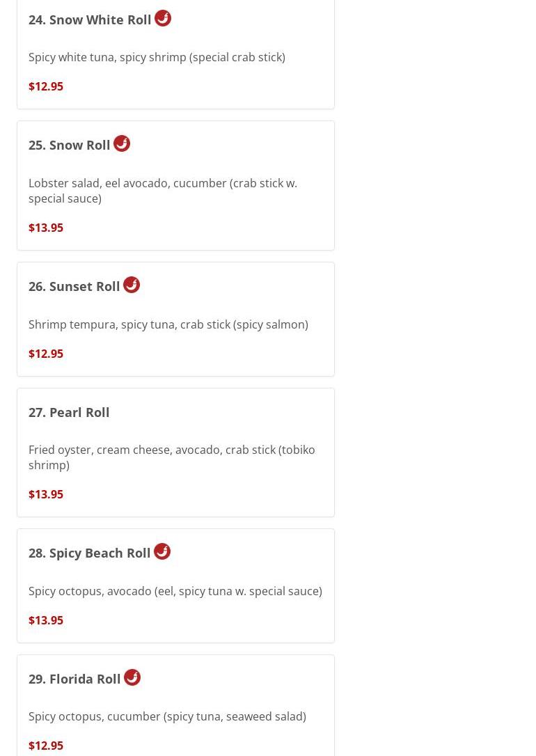Image resolution: width=536 pixels, height=756 pixels.
Task: Click the $12.95 price of Snow White Roll
Action: pyautogui.click(x=46, y=86)
